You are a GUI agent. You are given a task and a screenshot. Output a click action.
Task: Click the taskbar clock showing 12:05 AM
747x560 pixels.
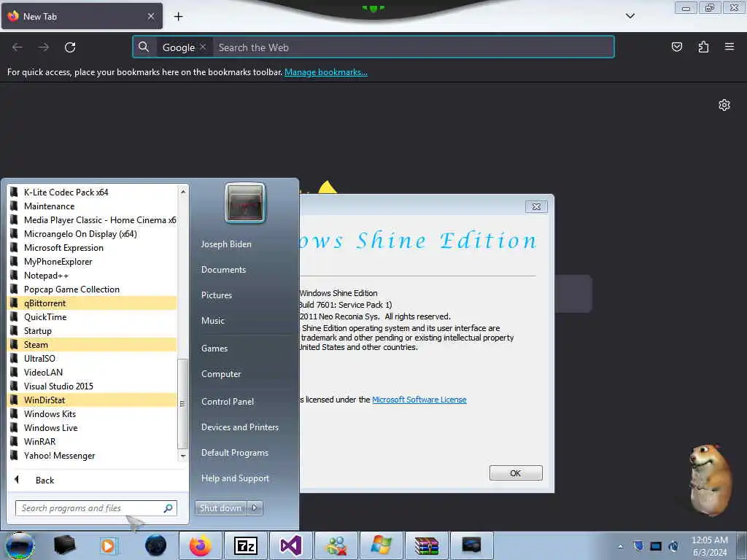coord(709,546)
